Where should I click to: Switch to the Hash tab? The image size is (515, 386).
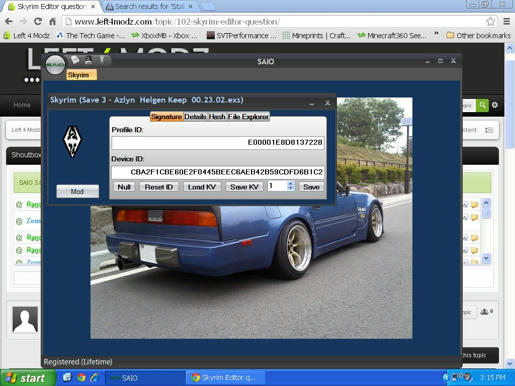217,117
